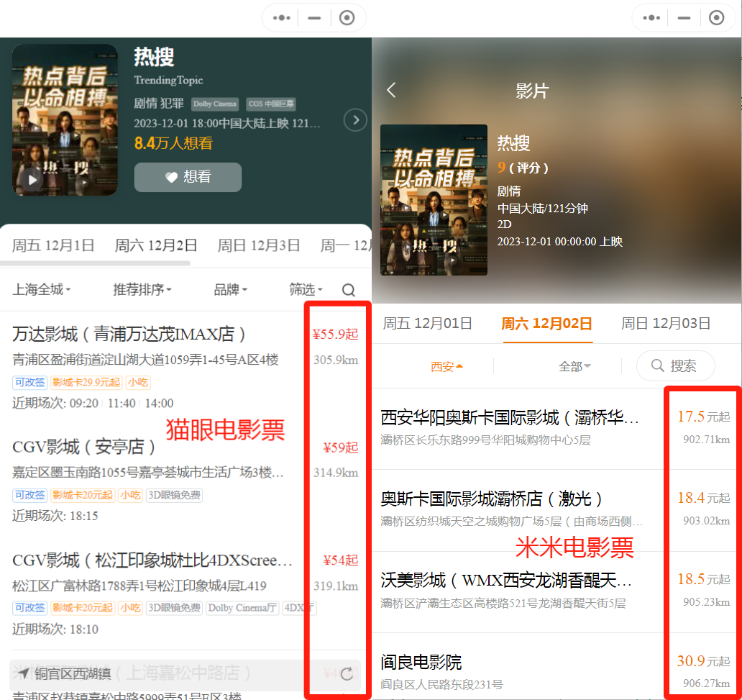Click the ¥54起 price
The height and width of the screenshot is (700, 742).
click(341, 560)
